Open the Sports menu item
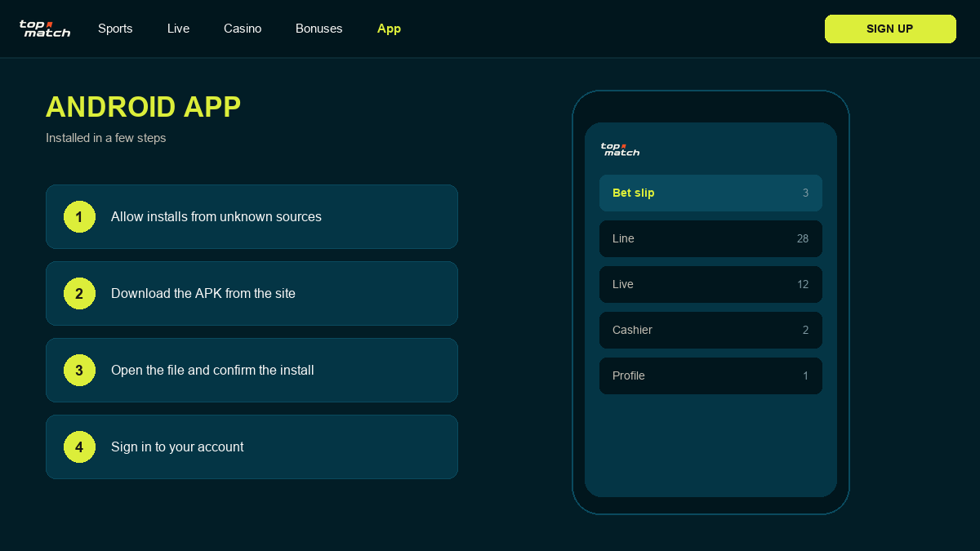 [115, 29]
